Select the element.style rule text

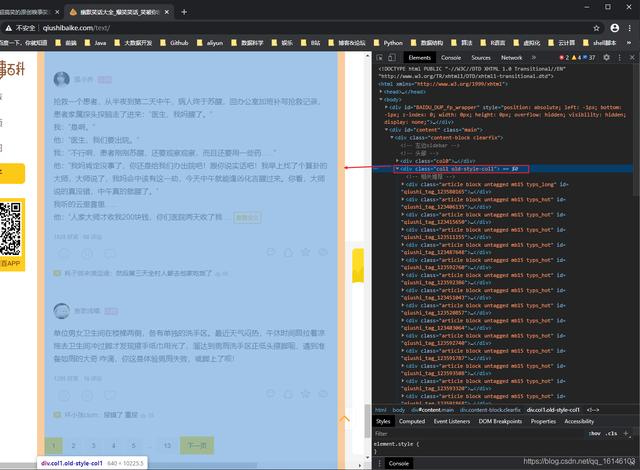tap(396, 444)
